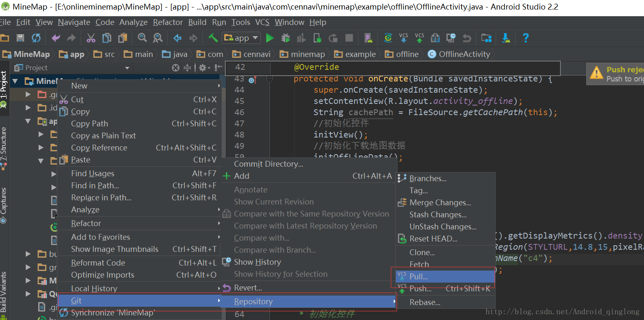Click Attach debugger to Android process icon
This screenshot has width=644, height=320.
tap(317, 38)
